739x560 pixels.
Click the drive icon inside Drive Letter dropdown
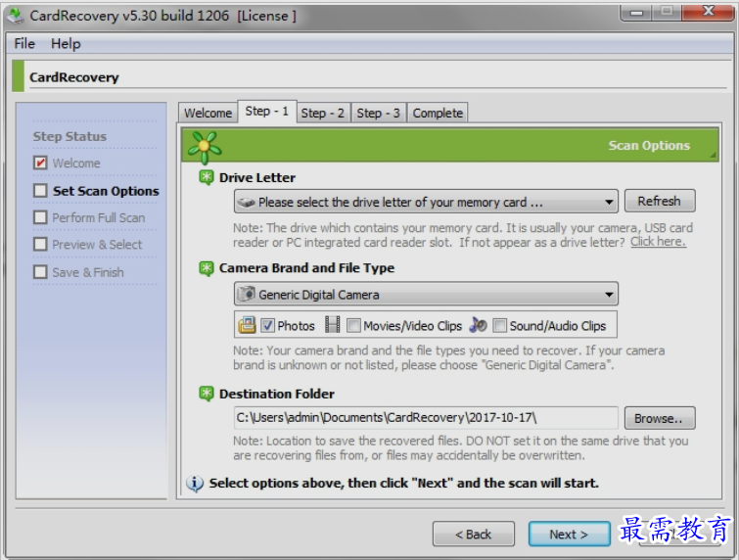coord(246,203)
